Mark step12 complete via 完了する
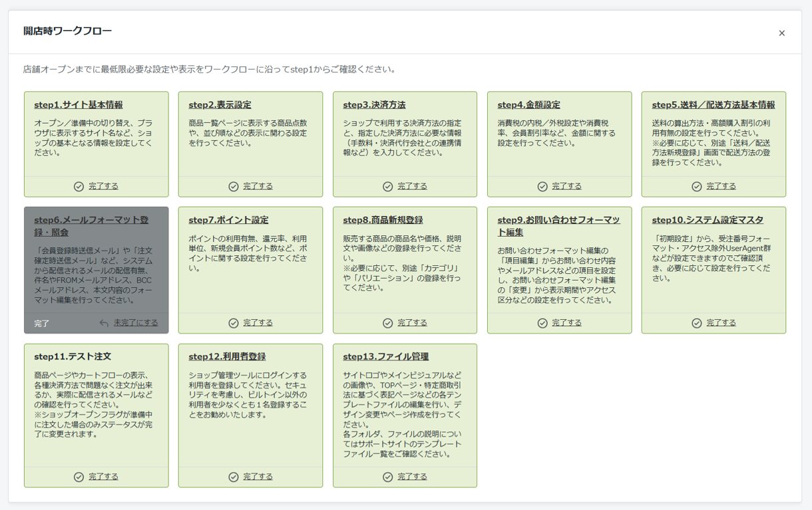This screenshot has width=812, height=510. tap(258, 477)
